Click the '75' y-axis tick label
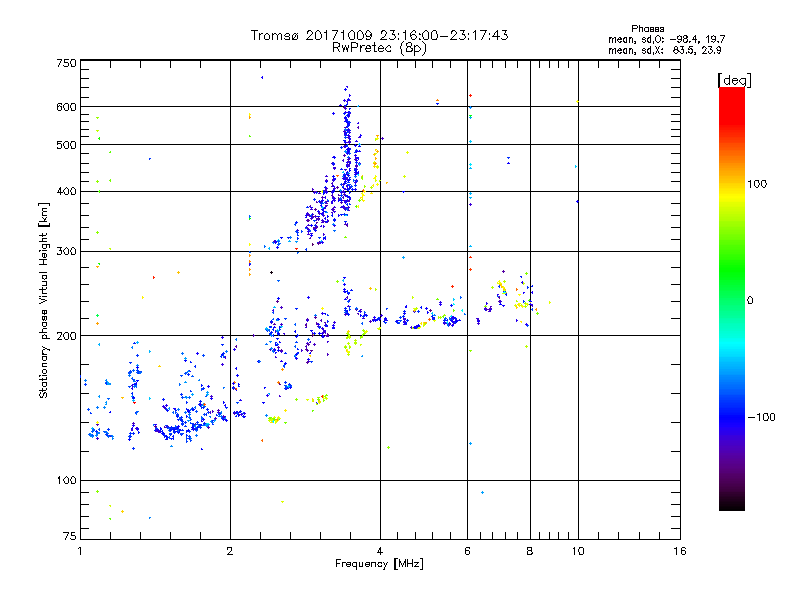Screen dimensions: 800x600 [70, 536]
